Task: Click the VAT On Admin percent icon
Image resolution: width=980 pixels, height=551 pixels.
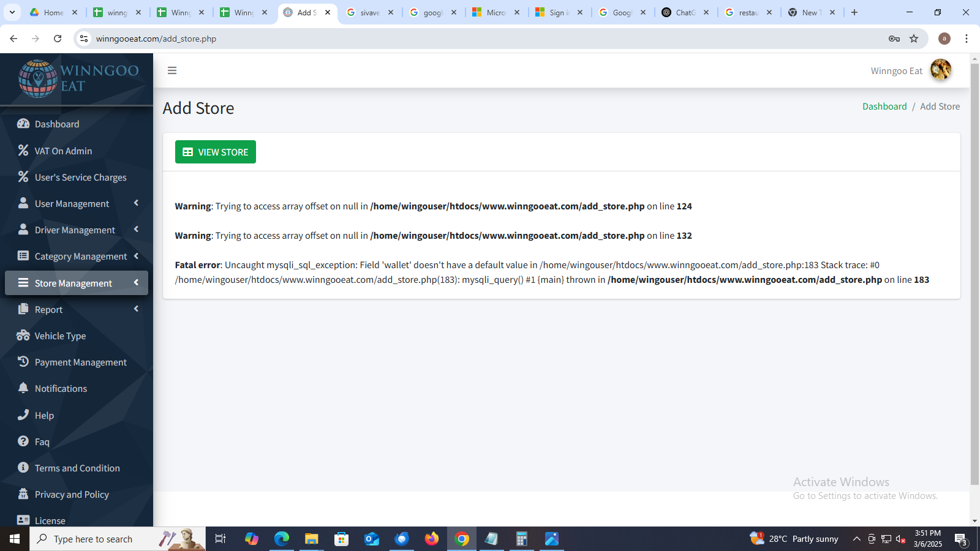Action: tap(23, 150)
